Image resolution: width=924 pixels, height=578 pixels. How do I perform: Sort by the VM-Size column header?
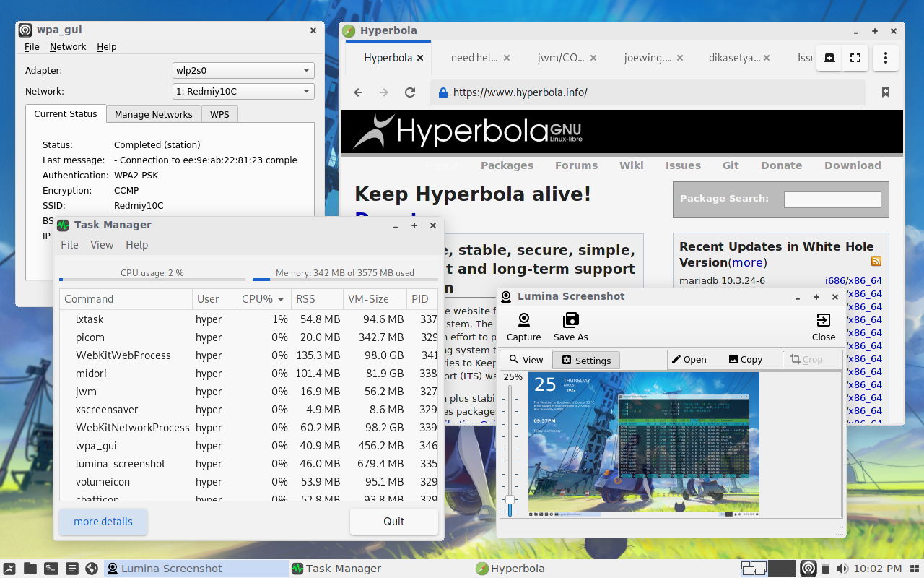375,299
